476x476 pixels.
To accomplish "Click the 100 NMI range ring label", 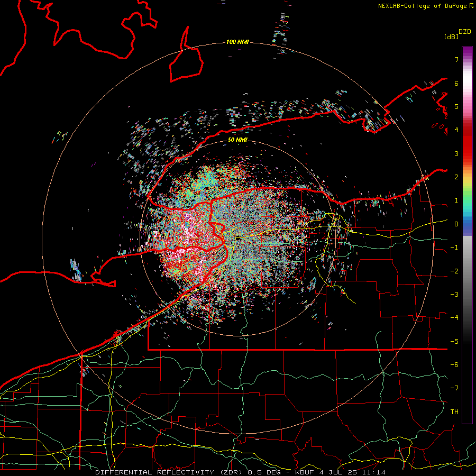I will pyautogui.click(x=237, y=42).
